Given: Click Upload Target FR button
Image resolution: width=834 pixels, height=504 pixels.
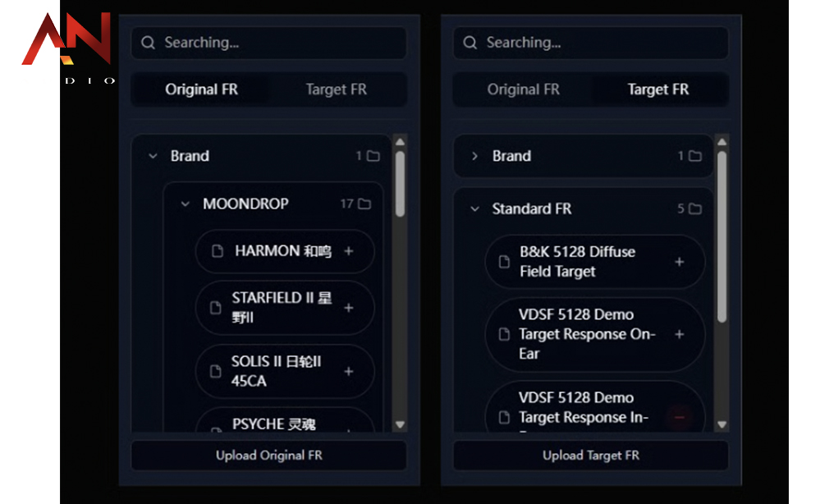Looking at the screenshot, I should [x=591, y=455].
